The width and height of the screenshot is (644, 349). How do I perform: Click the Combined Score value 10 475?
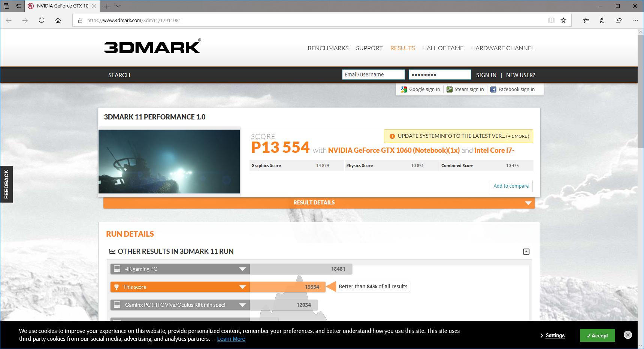[513, 166]
